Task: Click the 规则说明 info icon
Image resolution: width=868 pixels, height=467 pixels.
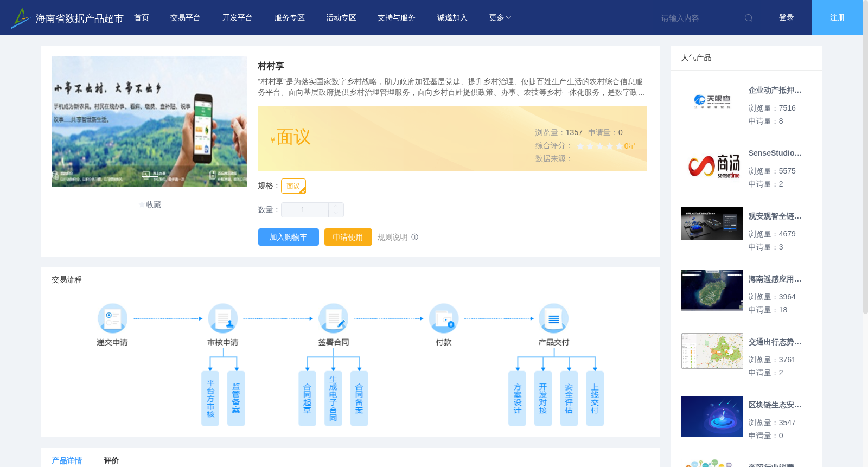Action: pyautogui.click(x=415, y=237)
